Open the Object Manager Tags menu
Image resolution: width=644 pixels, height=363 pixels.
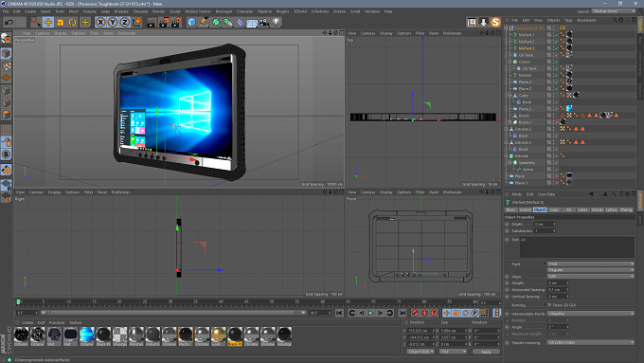pos(568,20)
